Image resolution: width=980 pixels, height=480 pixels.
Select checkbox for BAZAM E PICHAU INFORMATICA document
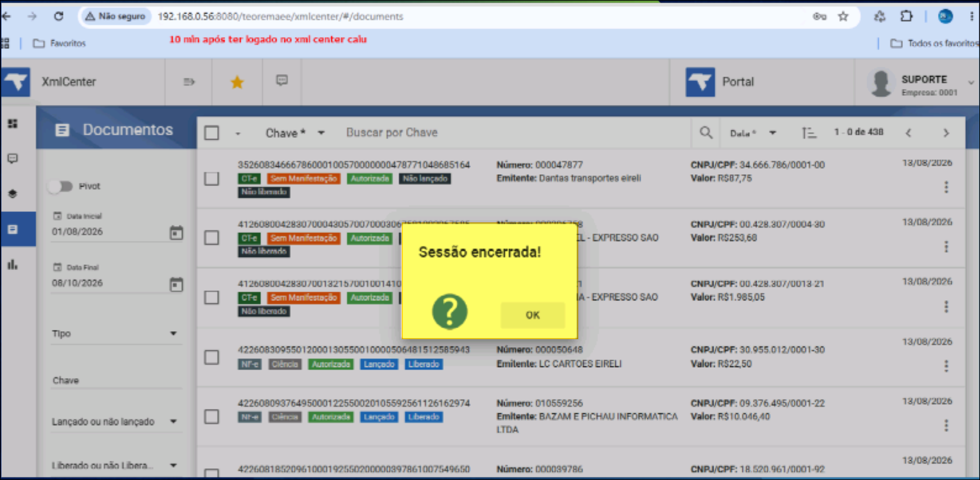[x=212, y=417]
